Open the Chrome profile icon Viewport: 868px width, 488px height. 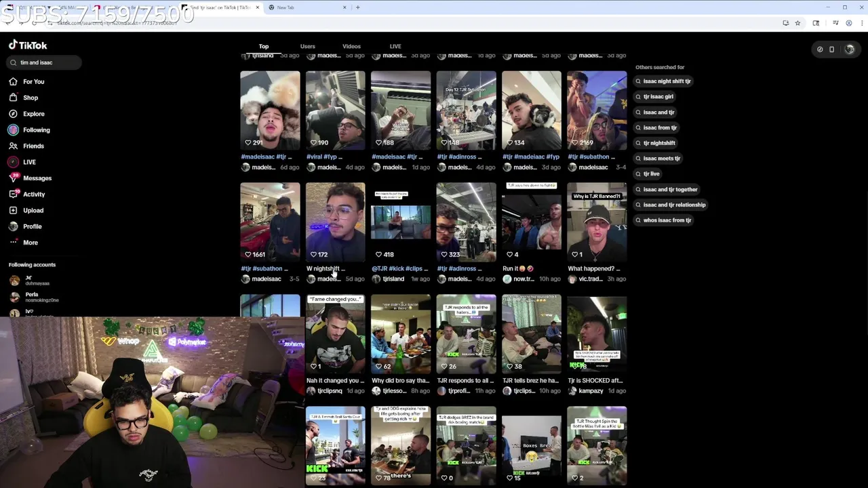coord(848,23)
